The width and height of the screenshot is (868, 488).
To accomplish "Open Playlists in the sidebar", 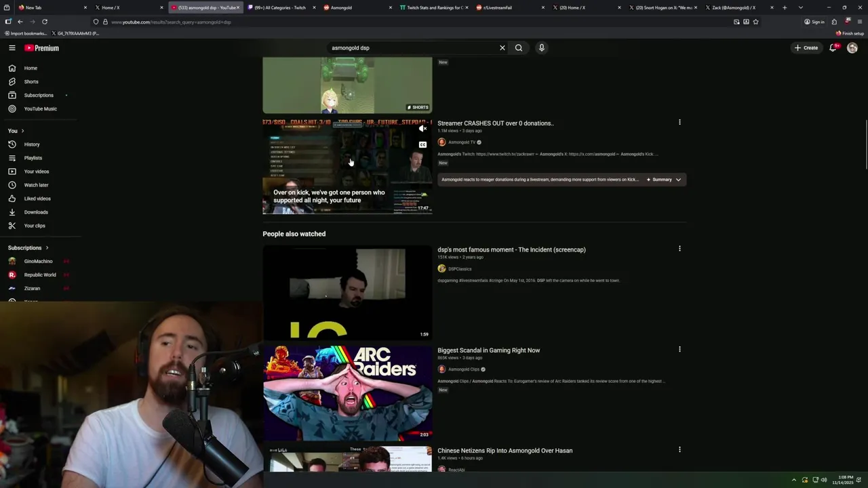I will [x=33, y=158].
